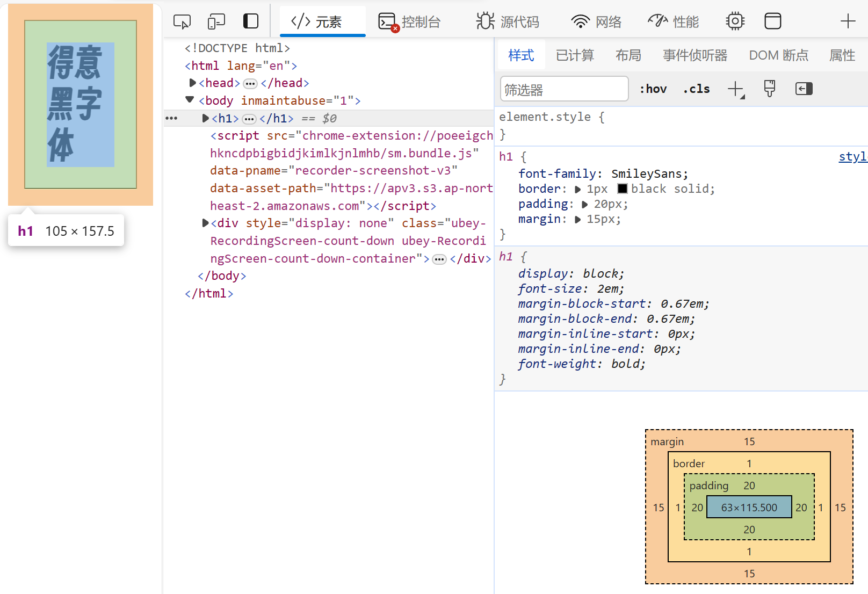The width and height of the screenshot is (868, 594).
Task: Click the margin right value 15 in box model
Action: click(x=840, y=508)
